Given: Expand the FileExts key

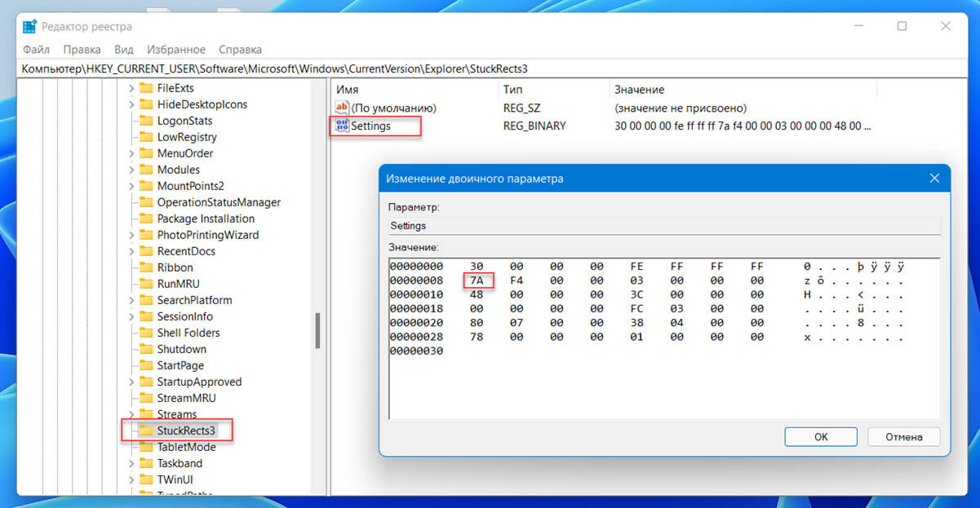Looking at the screenshot, I should [x=131, y=88].
